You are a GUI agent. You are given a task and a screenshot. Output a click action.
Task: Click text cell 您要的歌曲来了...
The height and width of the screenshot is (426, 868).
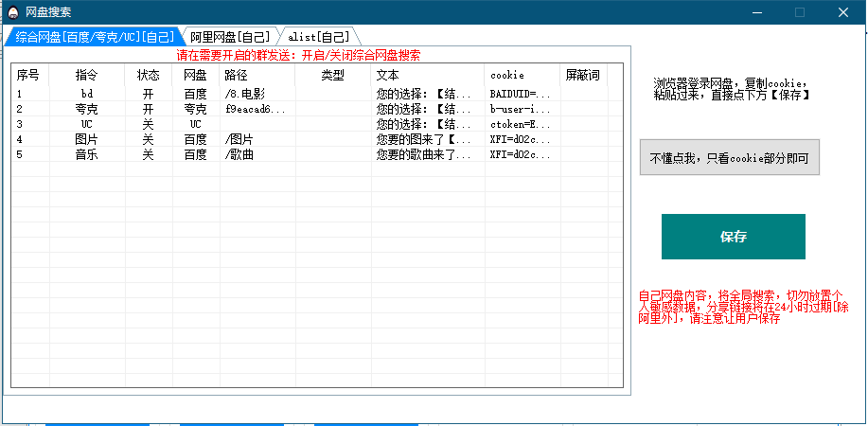(428, 154)
